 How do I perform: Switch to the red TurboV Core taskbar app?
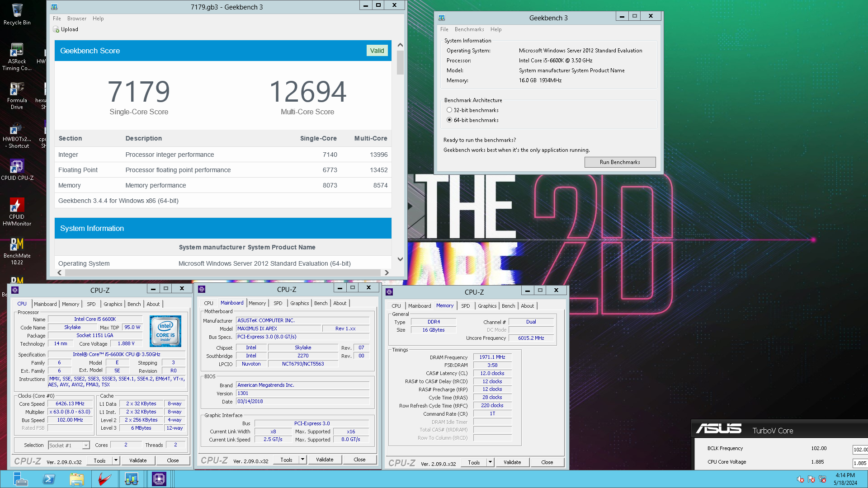coord(104,479)
